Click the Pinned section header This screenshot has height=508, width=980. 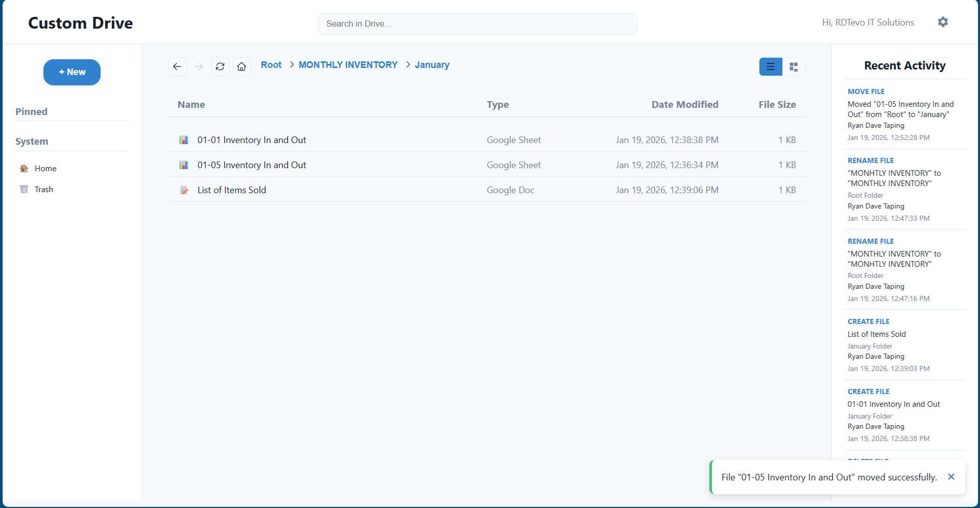click(31, 111)
